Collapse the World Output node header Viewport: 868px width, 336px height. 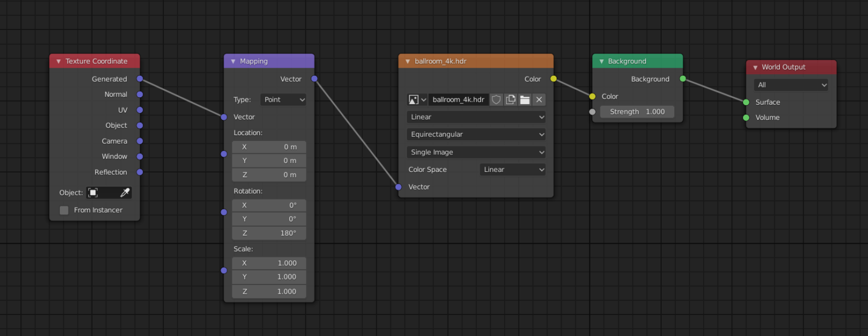pyautogui.click(x=754, y=67)
